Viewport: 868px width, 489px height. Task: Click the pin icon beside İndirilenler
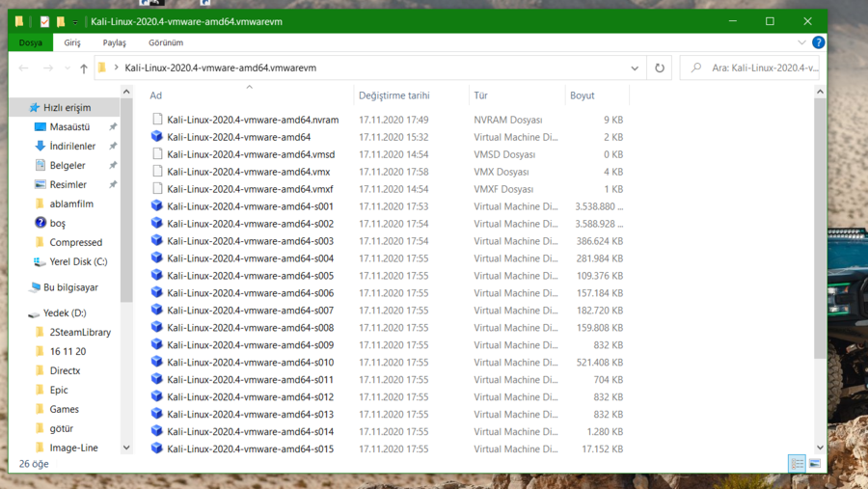113,147
